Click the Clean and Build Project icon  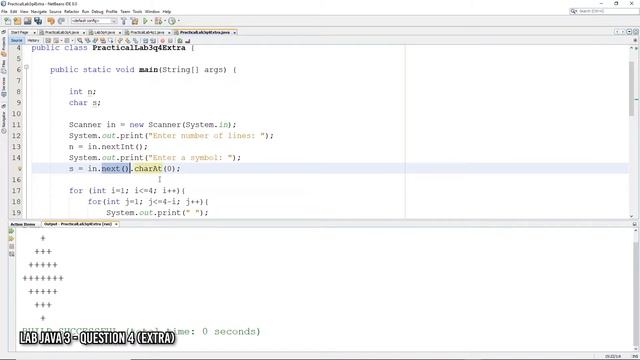134,21
